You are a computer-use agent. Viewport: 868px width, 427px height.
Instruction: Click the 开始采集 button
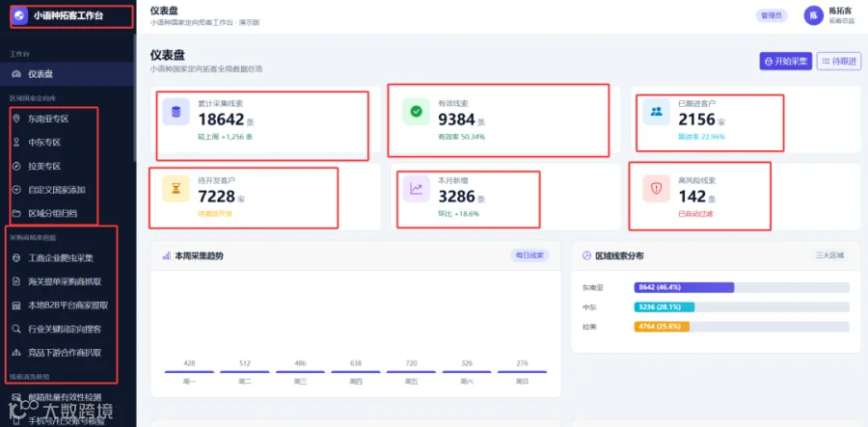[x=785, y=61]
